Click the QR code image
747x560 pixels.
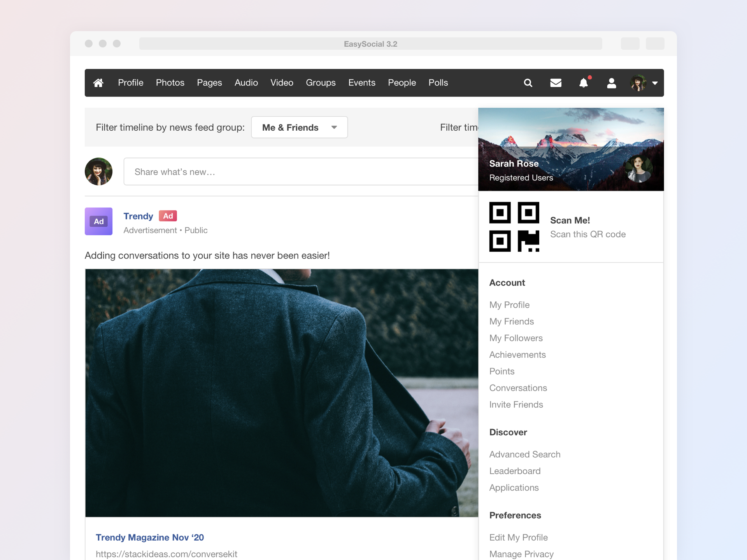514,227
